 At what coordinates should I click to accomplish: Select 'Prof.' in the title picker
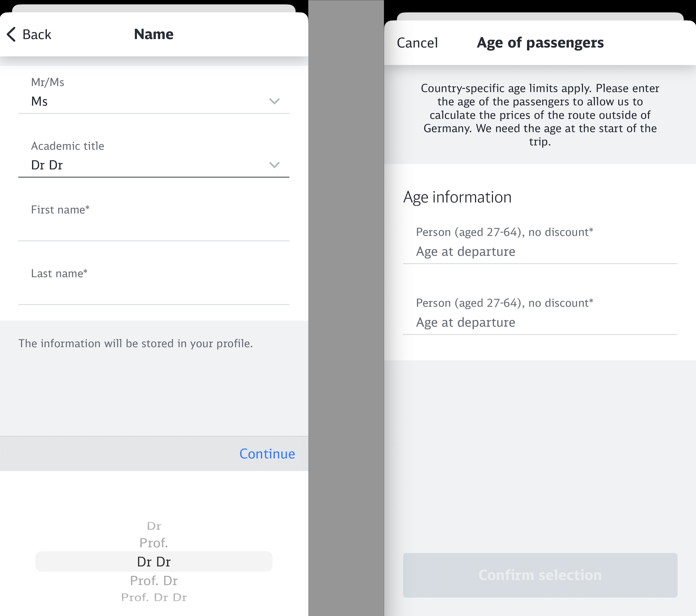[154, 543]
